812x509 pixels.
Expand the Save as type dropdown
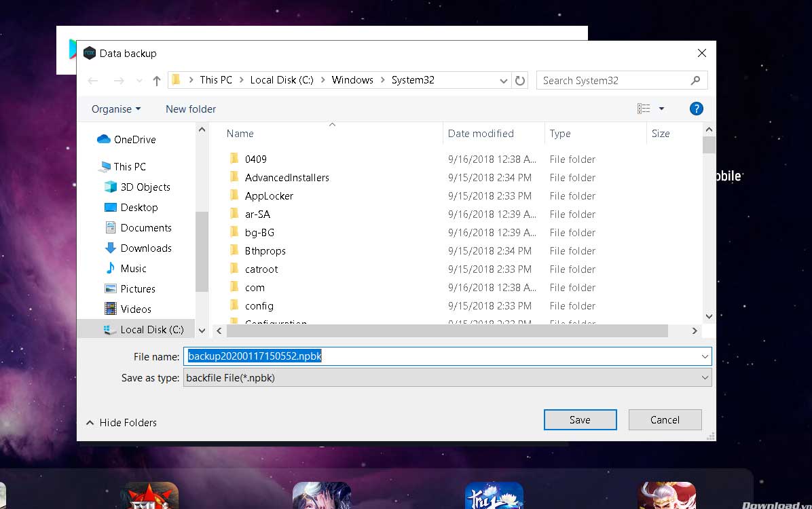(705, 378)
